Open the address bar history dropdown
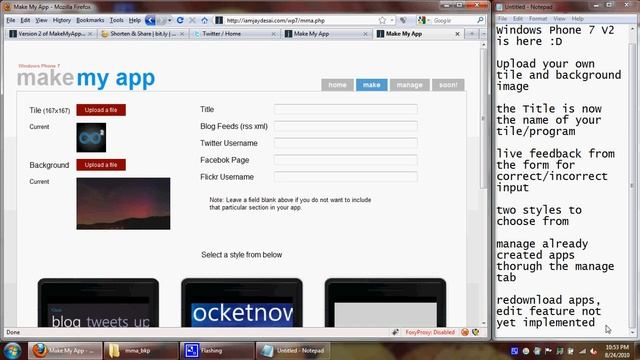Viewport: 640px width, 360px height. [392, 20]
